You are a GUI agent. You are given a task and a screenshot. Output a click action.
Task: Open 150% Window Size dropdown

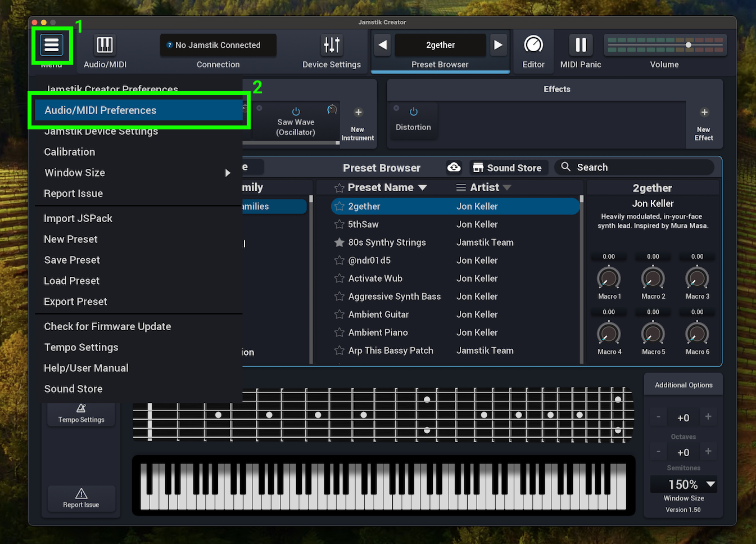click(683, 484)
